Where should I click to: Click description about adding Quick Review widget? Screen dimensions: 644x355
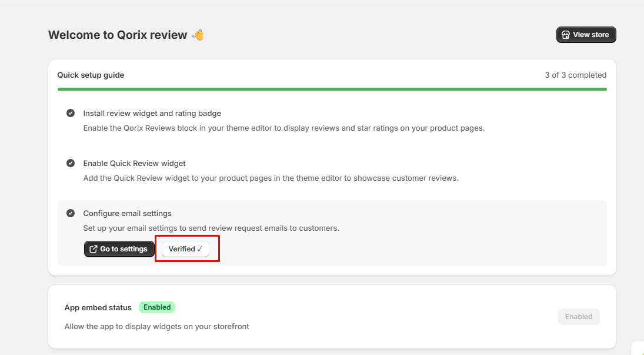click(271, 178)
